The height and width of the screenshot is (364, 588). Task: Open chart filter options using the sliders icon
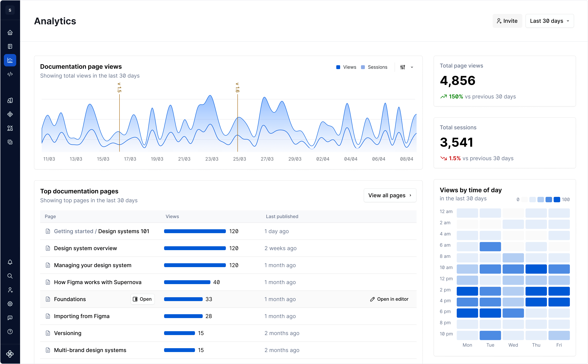403,67
